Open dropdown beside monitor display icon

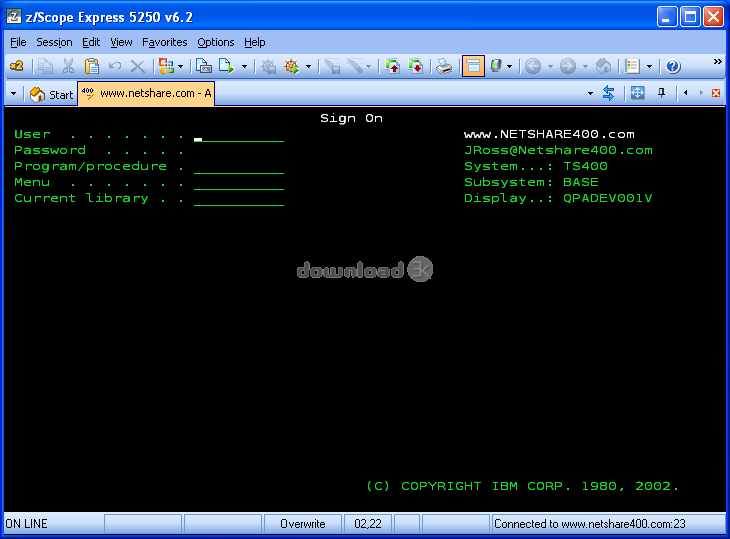pos(510,67)
